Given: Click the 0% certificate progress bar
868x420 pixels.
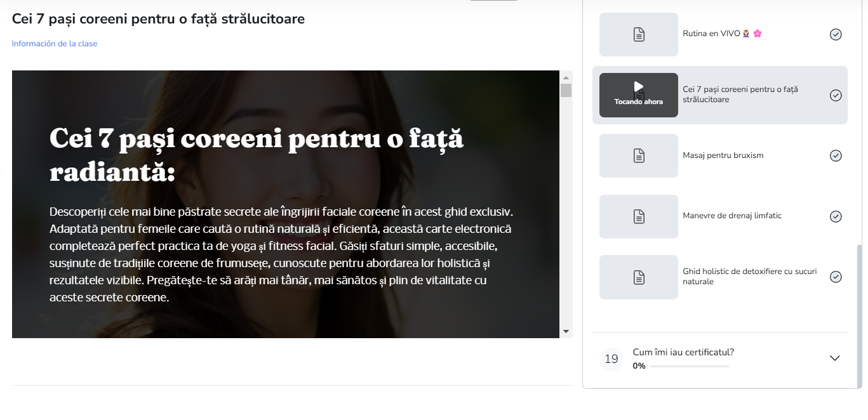Looking at the screenshot, I should click(689, 366).
